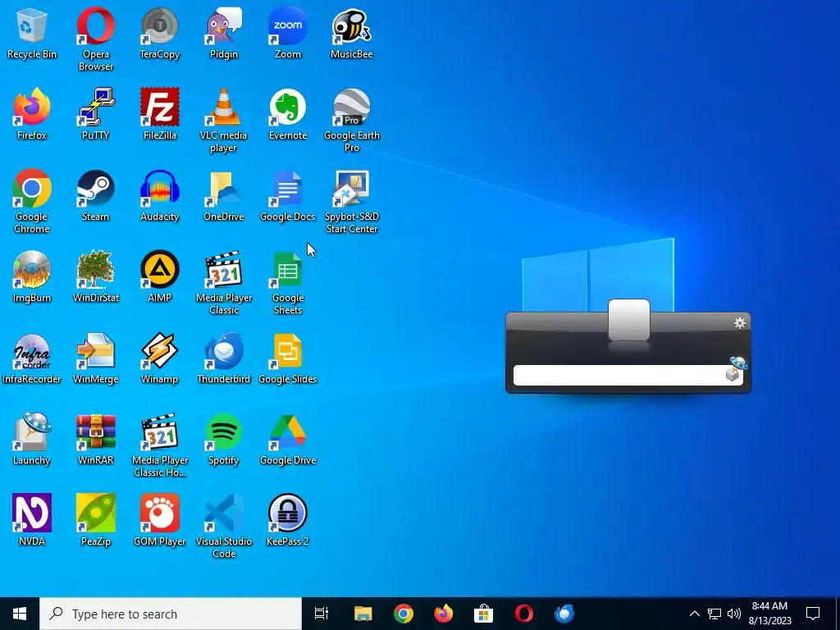
Task: Select the Evernote desktop shortcut
Action: coord(288,114)
